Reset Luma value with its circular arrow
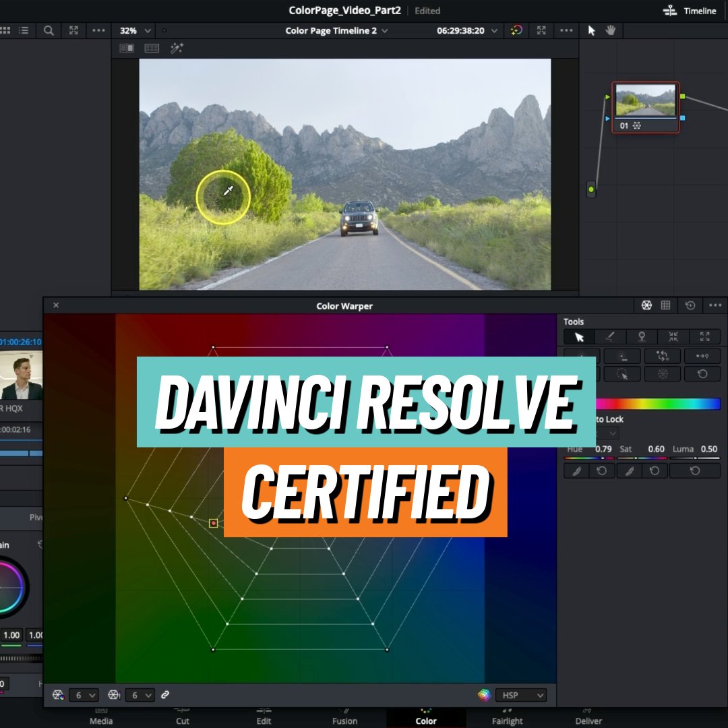The image size is (728, 728). [x=694, y=471]
